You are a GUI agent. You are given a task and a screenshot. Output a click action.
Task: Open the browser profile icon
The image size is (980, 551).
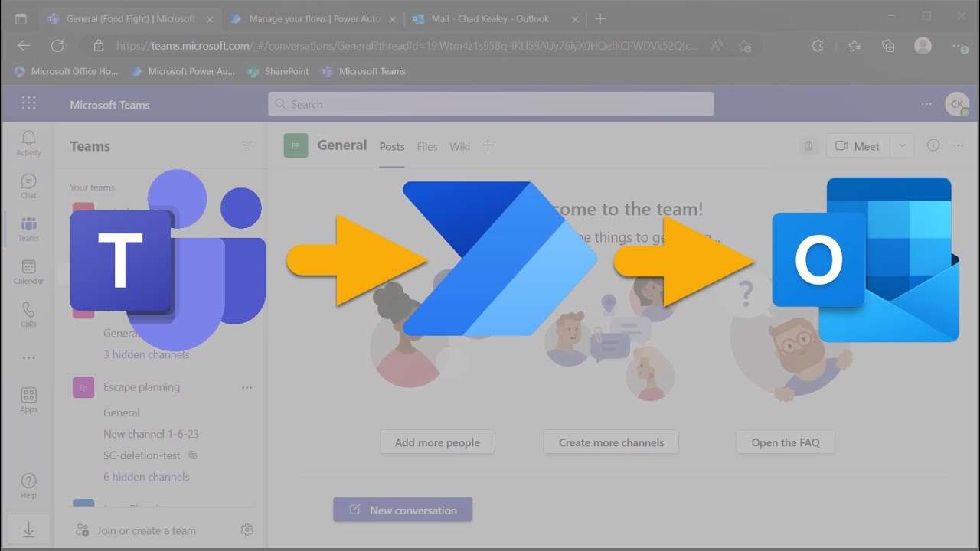click(923, 46)
